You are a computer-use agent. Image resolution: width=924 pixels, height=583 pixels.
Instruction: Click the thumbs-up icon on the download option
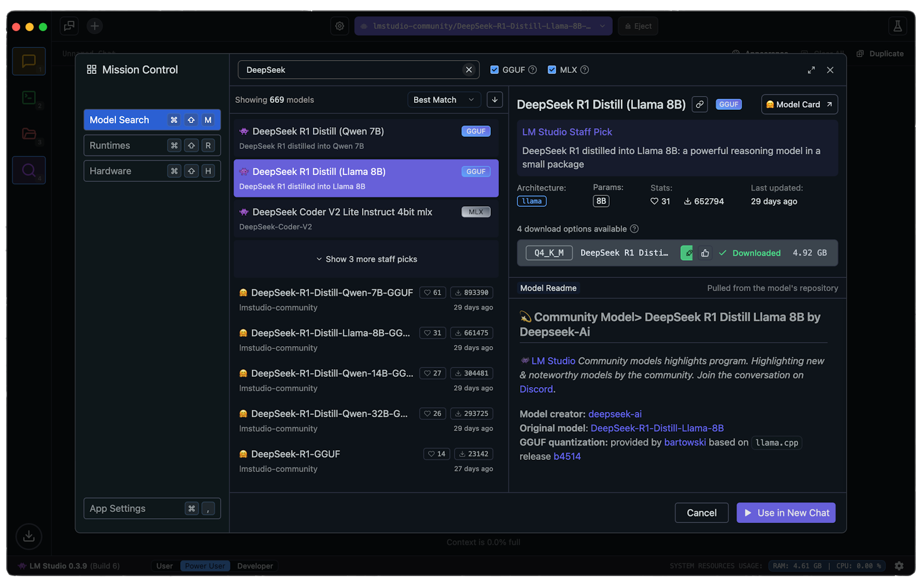tap(705, 252)
